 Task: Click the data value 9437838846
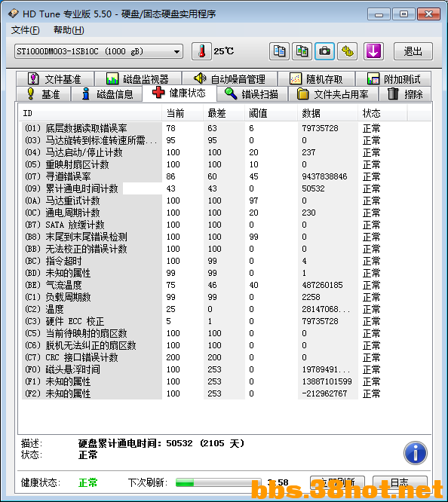tap(324, 176)
